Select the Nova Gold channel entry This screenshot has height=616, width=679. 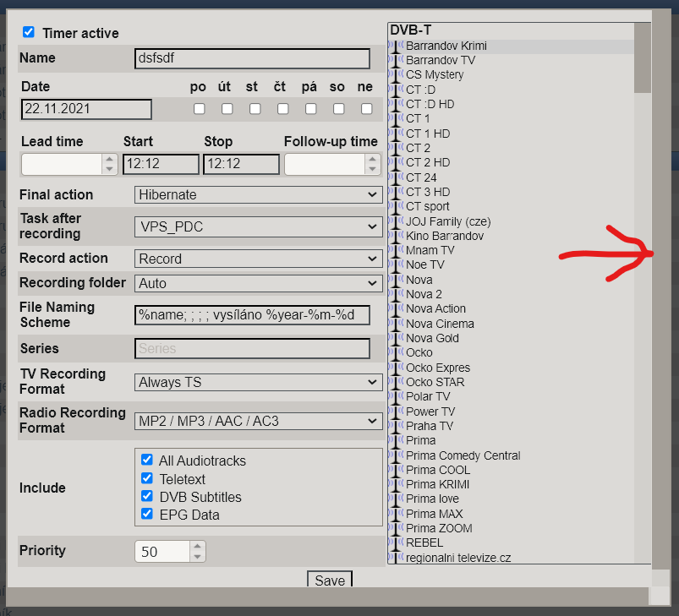(432, 338)
